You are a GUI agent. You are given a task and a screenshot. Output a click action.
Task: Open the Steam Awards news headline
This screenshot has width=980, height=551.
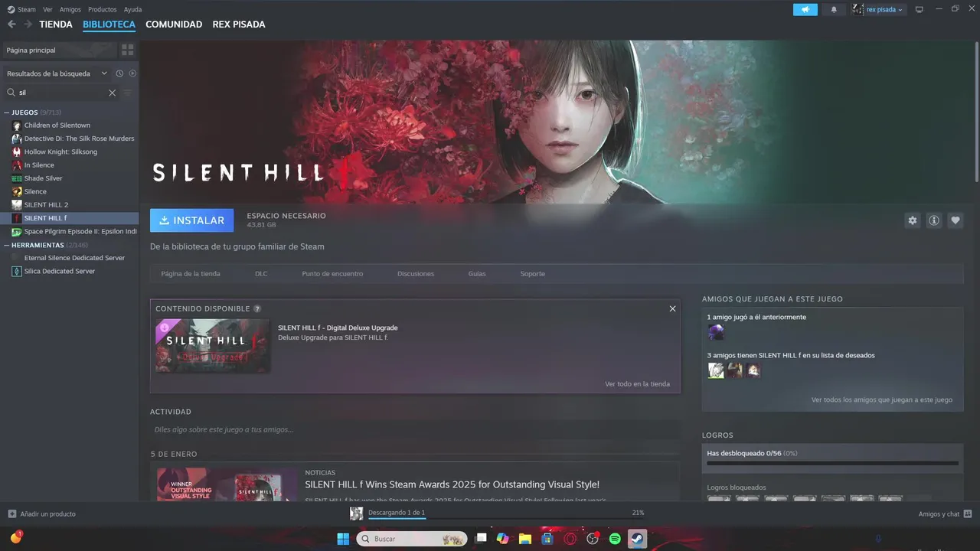point(452,484)
